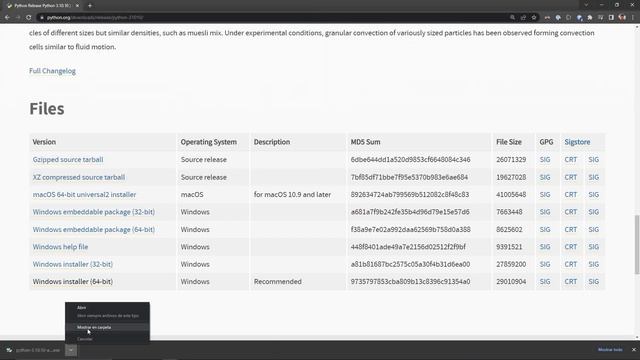This screenshot has height=360, width=640.
Task: Click the site lock icon in address bar
Action: pyautogui.click(x=42, y=18)
